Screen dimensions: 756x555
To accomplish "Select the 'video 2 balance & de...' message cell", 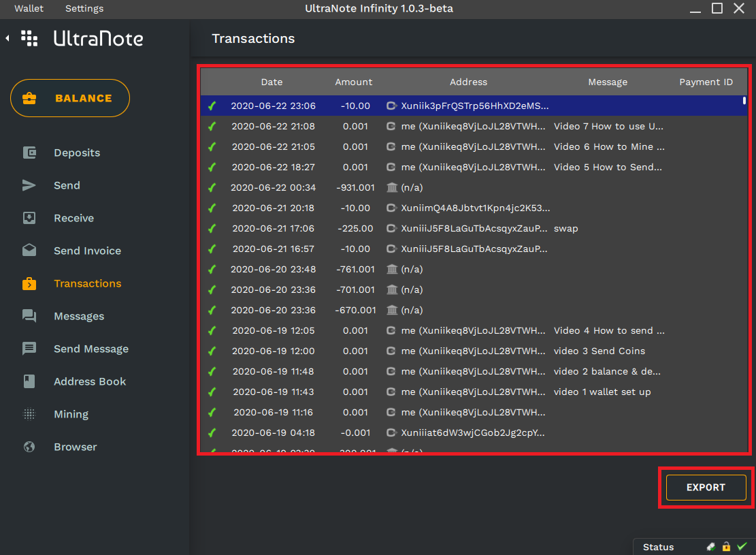I will tap(607, 372).
